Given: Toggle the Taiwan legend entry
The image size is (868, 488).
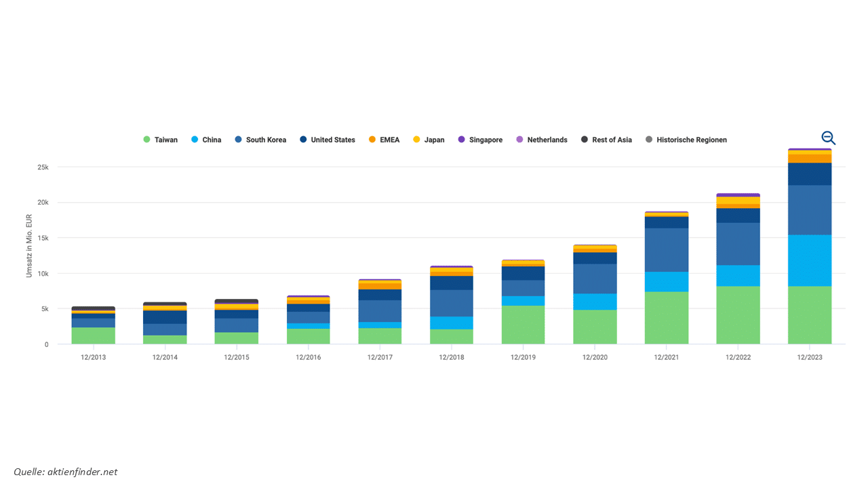Looking at the screenshot, I should pyautogui.click(x=160, y=140).
